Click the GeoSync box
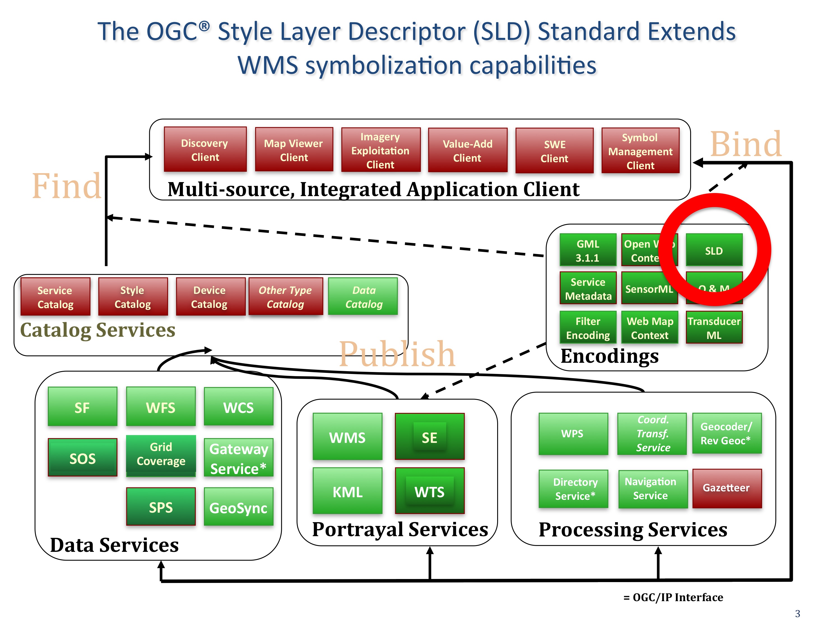The height and width of the screenshot is (630, 840). (x=238, y=506)
